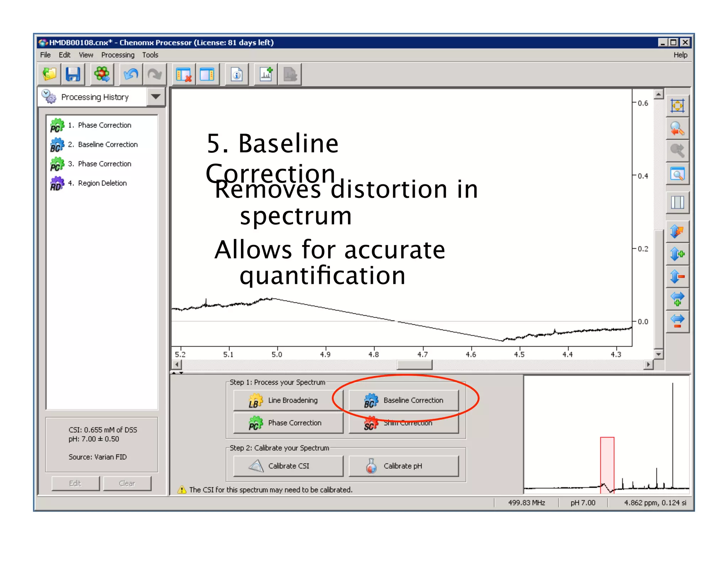The width and height of the screenshot is (728, 562).
Task: Open the Processing menu
Action: [118, 55]
